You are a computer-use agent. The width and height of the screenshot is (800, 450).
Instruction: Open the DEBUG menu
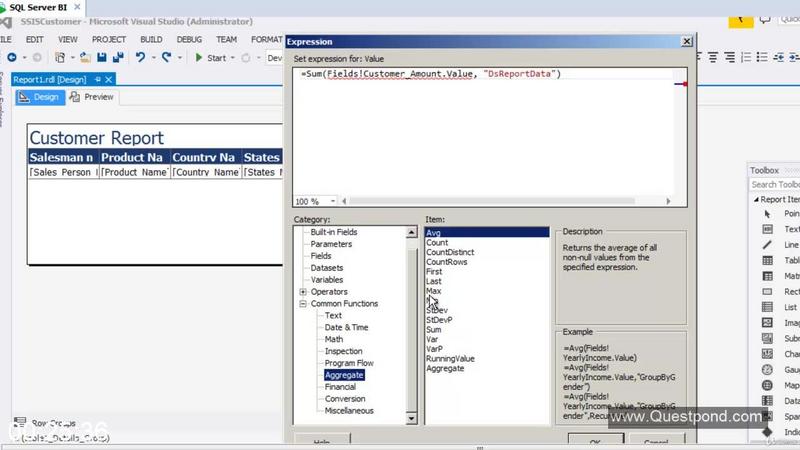[189, 39]
